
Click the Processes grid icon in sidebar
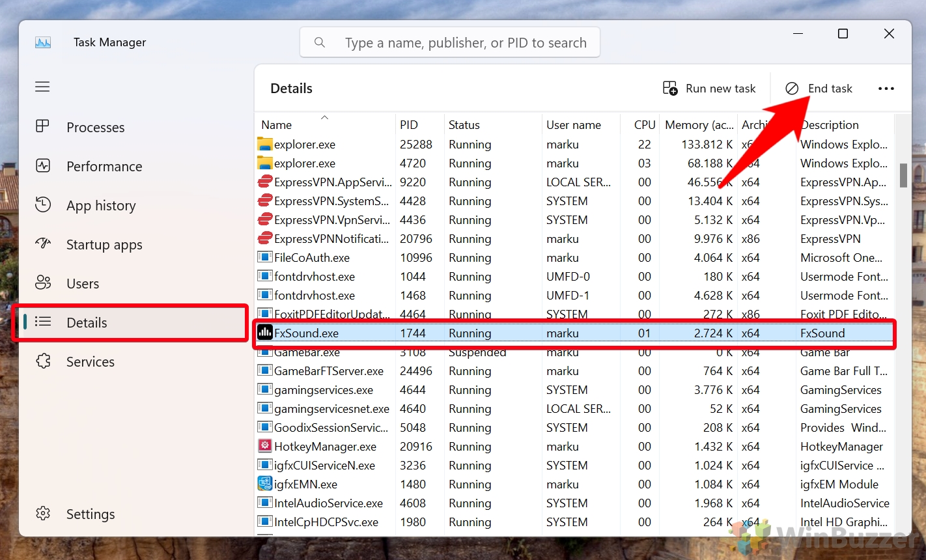(x=42, y=126)
